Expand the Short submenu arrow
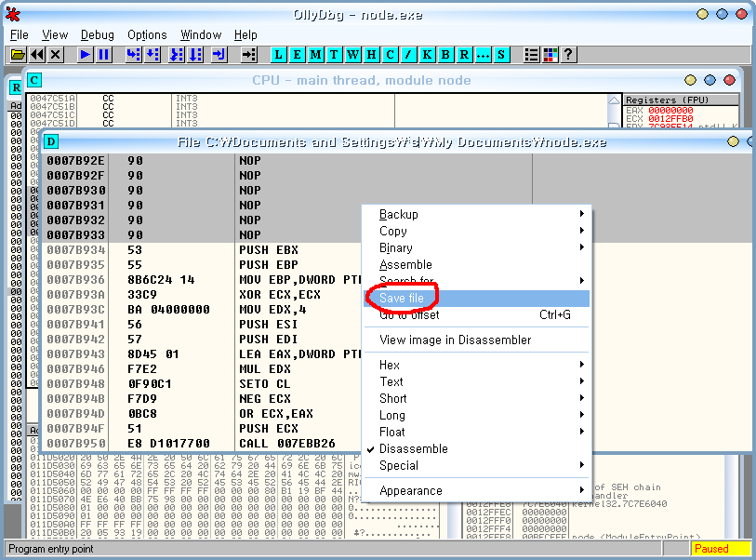756x560 pixels. coord(582,398)
